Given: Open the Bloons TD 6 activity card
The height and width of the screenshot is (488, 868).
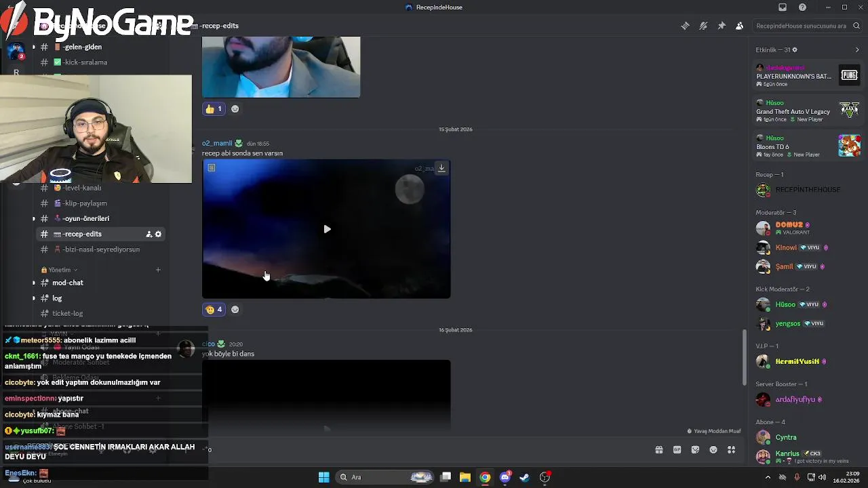Looking at the screenshot, I should pyautogui.click(x=807, y=146).
